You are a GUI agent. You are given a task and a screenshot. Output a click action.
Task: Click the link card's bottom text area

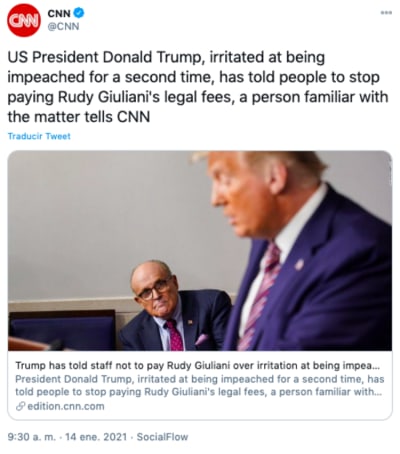199,386
